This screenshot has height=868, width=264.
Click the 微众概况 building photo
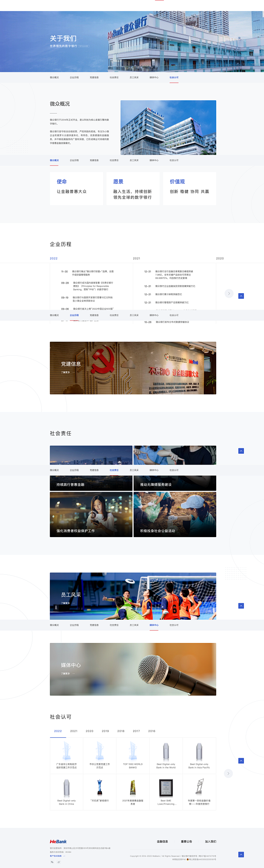tap(169, 128)
